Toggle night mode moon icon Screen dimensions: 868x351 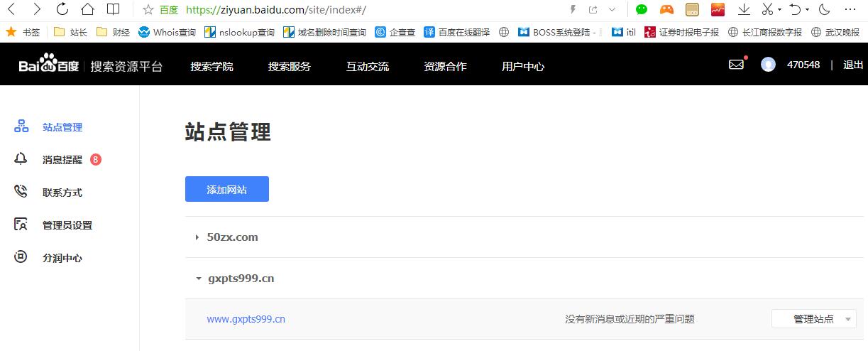[825, 9]
